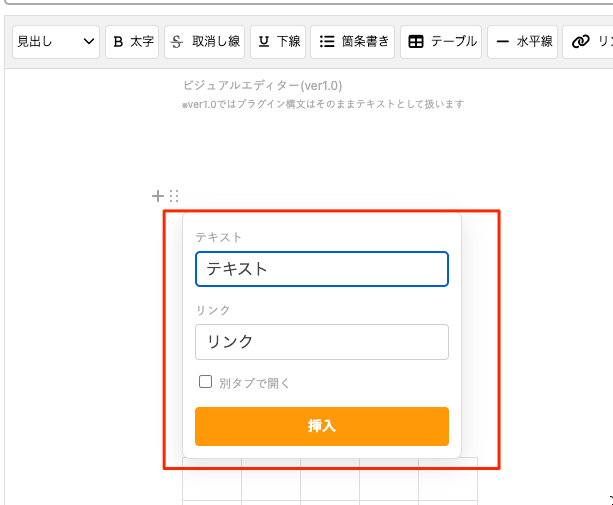613x505 pixels.
Task: Apply strikethrough via the 取消し線 button
Action: pos(204,42)
